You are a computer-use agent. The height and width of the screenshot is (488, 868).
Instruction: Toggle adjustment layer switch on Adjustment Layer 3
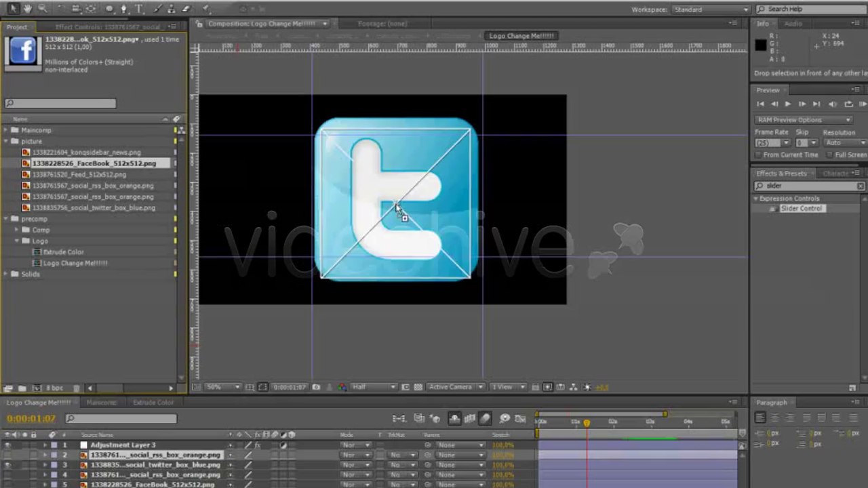283,445
